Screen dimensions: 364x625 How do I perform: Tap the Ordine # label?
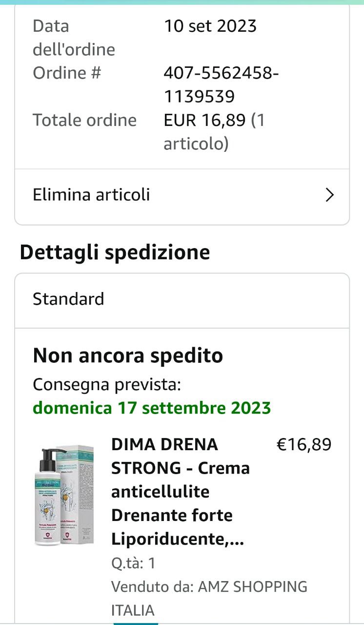click(67, 73)
